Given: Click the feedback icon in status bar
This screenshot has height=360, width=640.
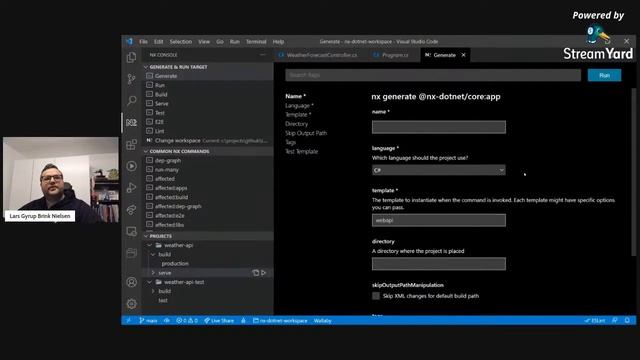Looking at the screenshot, I should coord(615,320).
